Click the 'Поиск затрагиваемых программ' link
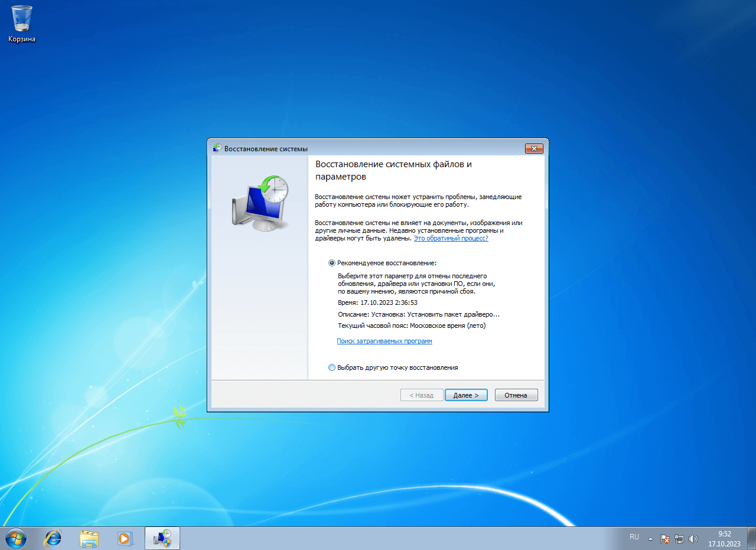Viewport: 756px width, 550px height. click(x=384, y=341)
